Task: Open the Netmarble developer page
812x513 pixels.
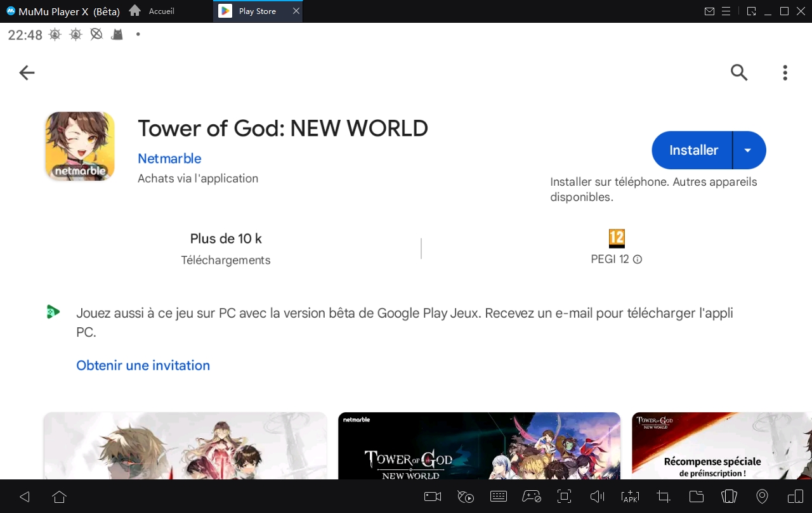Action: click(169, 159)
